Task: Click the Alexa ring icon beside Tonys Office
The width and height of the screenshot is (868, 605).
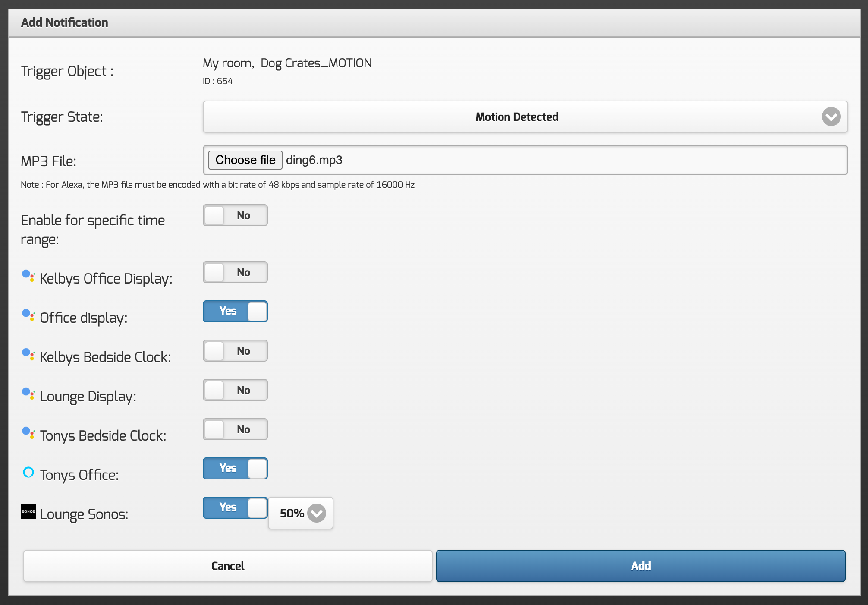Action: pos(28,473)
